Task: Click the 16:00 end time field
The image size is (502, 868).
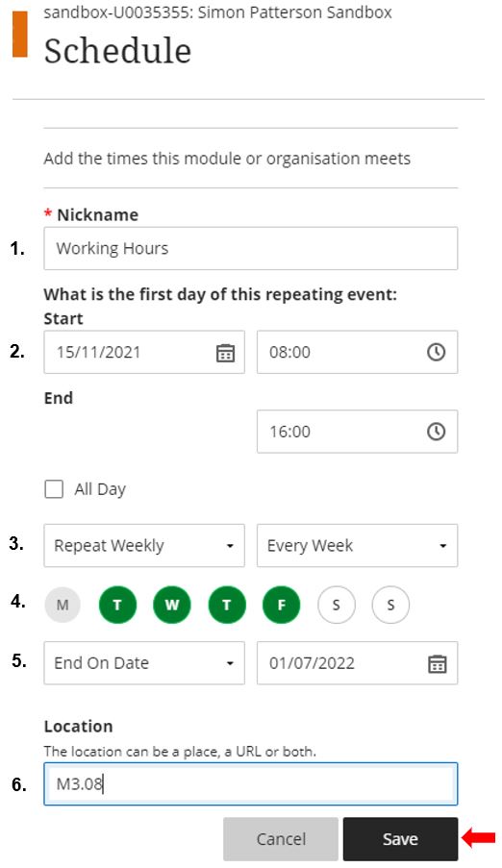Action: click(x=358, y=432)
